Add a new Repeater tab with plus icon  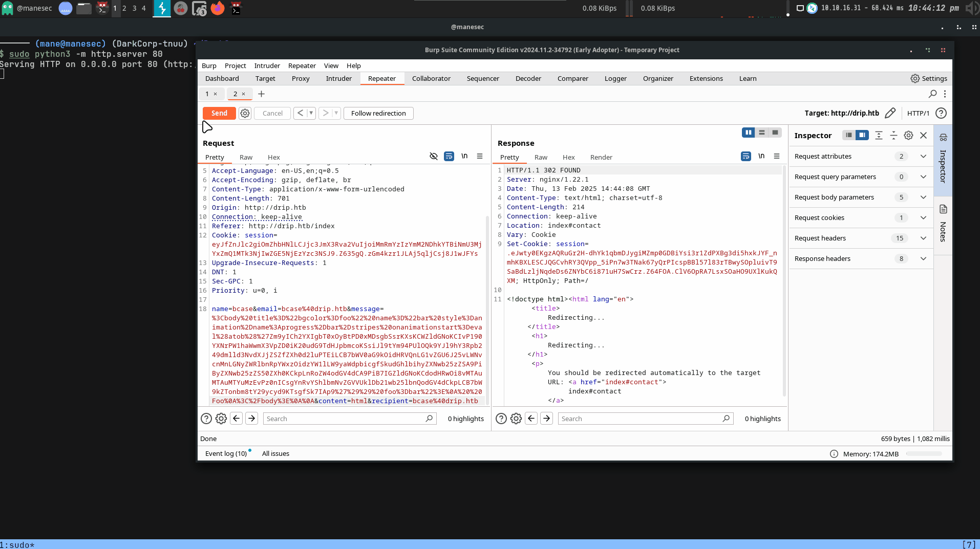click(x=261, y=94)
